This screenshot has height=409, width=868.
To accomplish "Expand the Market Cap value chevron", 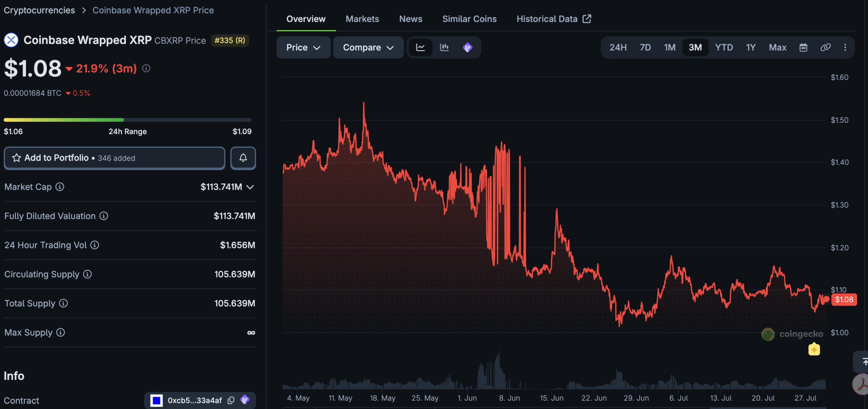I will (250, 187).
